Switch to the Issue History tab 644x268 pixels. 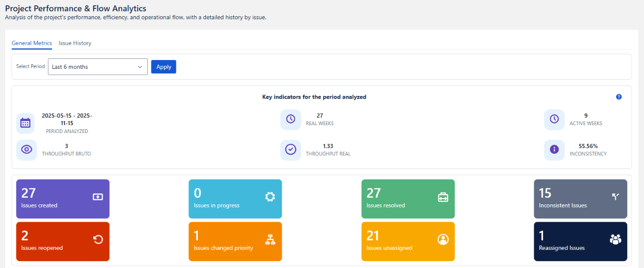[75, 43]
